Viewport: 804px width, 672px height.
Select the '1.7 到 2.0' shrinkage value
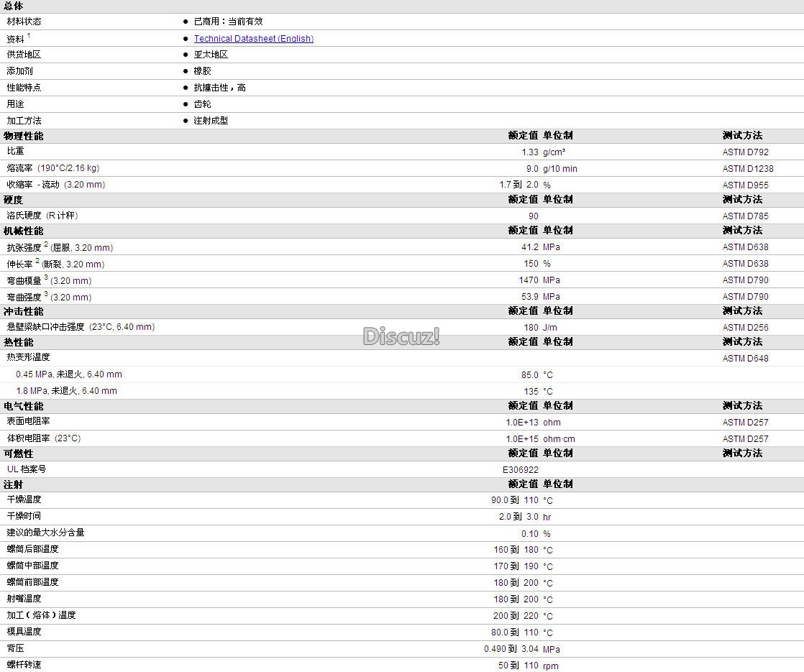click(519, 185)
